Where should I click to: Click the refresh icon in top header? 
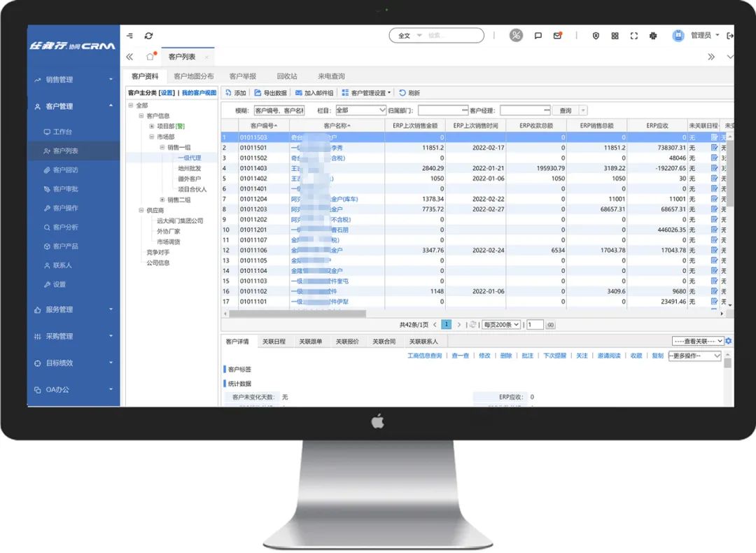(148, 36)
